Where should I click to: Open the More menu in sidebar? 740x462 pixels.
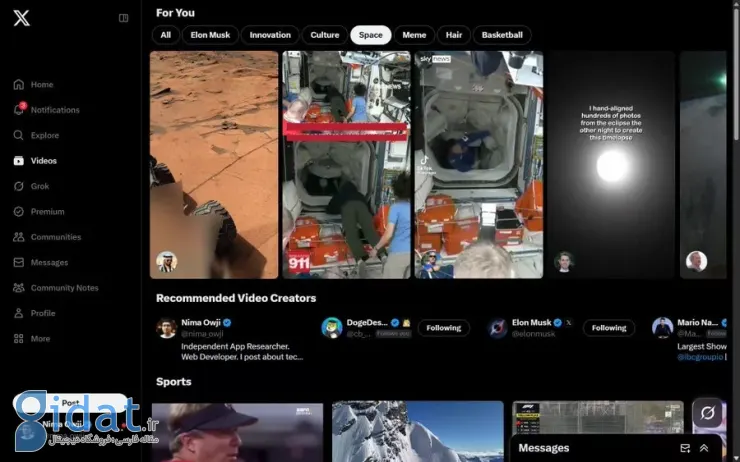(x=32, y=339)
